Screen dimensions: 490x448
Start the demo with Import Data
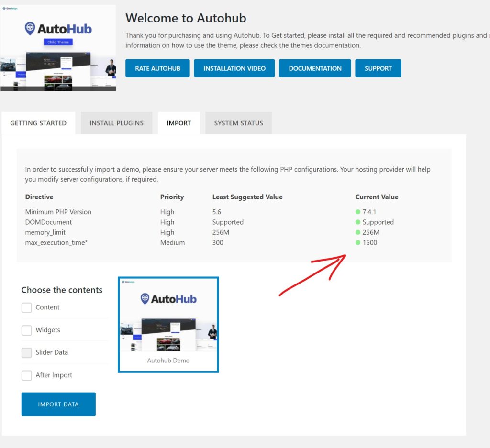coord(58,404)
